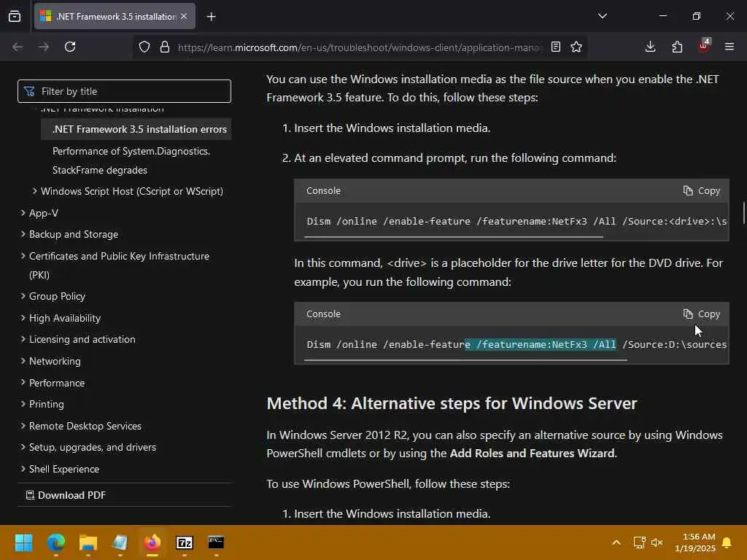Click the Method 4 Windows Server heading

pos(452,403)
